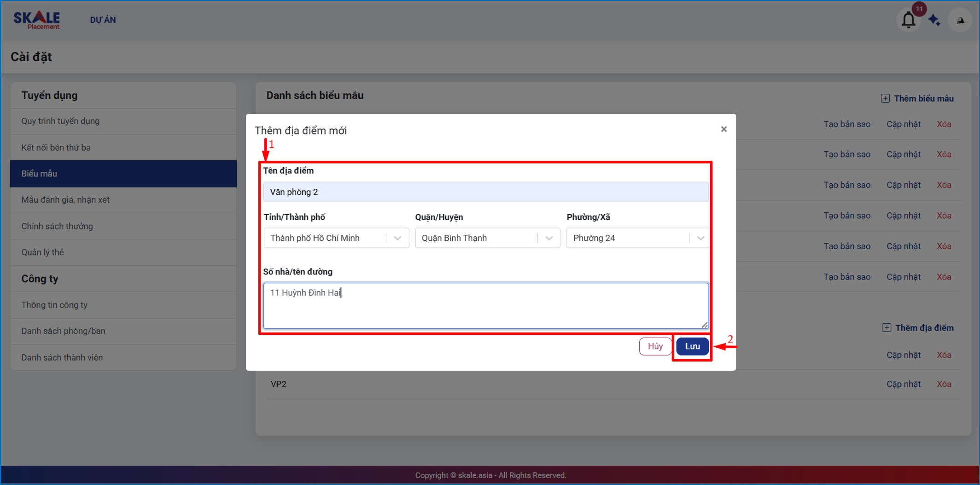Open the user avatar profile menu
This screenshot has width=980, height=485.
(960, 20)
